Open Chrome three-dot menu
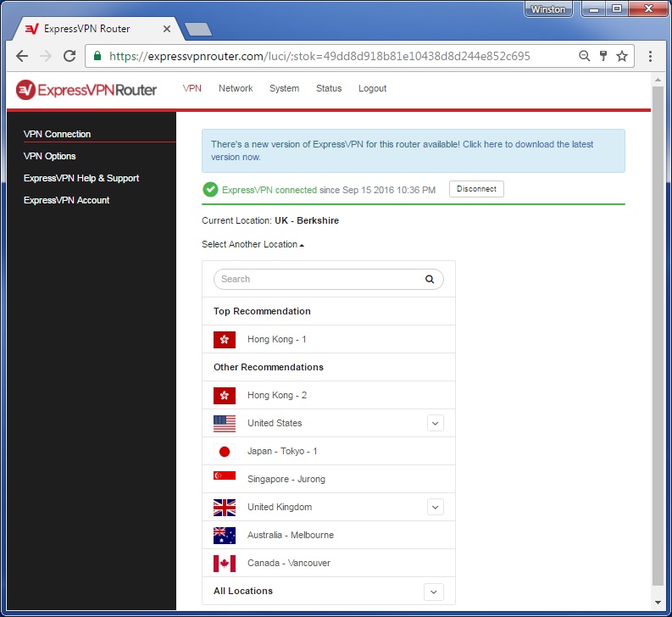Viewport: 672px width, 617px height. click(650, 56)
